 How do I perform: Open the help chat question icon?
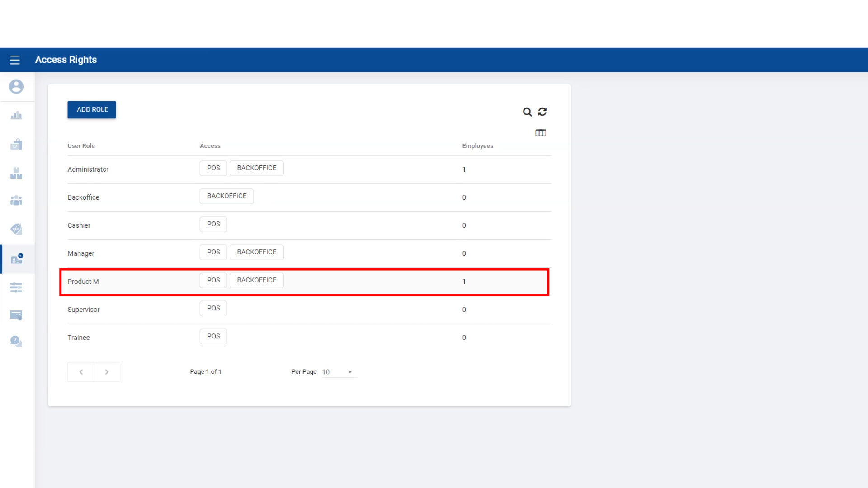pyautogui.click(x=16, y=341)
